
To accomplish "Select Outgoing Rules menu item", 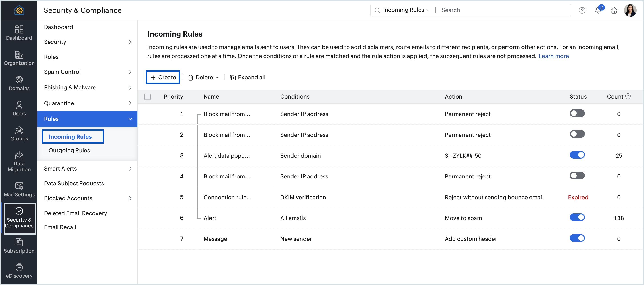I will pos(69,150).
